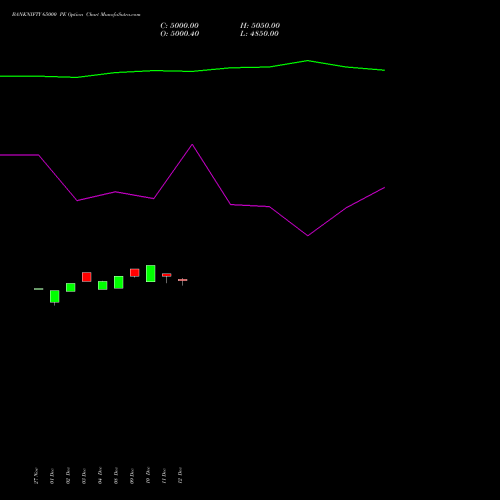Click the 10 Dec date label
500x500 pixels.
[x=148, y=476]
